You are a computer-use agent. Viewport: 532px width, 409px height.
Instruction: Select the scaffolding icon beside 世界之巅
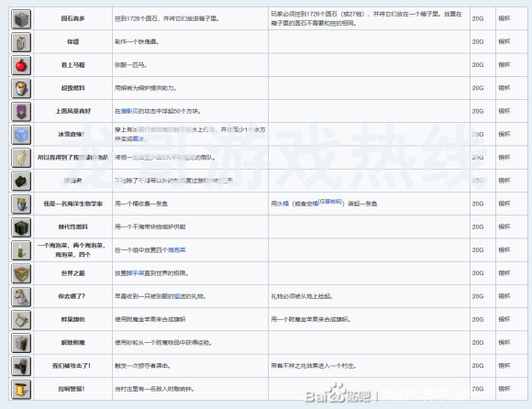(21, 273)
